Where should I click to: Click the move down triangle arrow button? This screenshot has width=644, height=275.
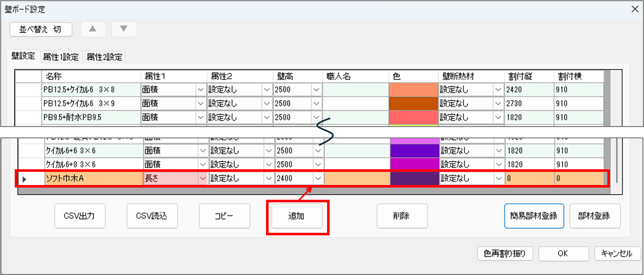[x=124, y=29]
